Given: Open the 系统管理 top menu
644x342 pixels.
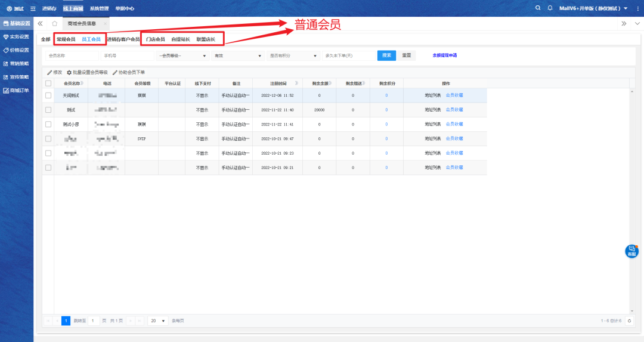Looking at the screenshot, I should tap(99, 8).
